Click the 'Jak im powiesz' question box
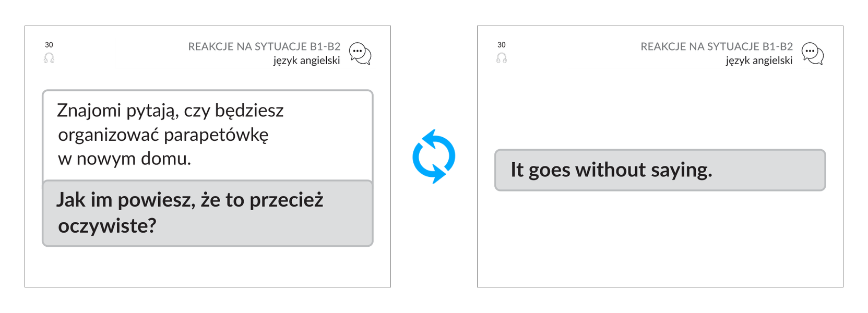The width and height of the screenshot is (868, 313). click(208, 213)
